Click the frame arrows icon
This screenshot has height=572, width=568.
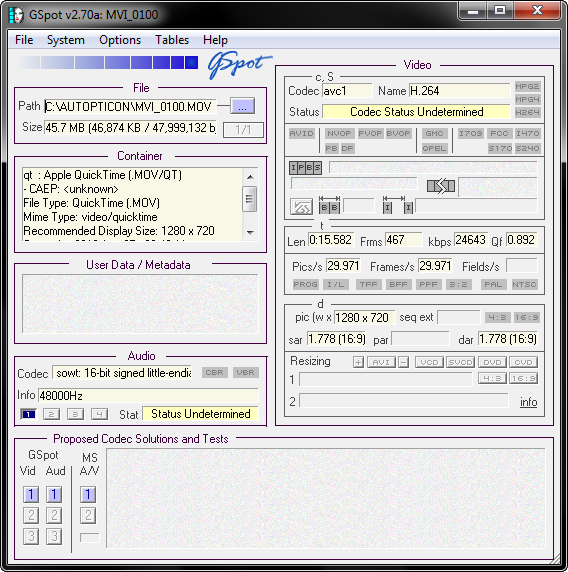tap(441, 186)
